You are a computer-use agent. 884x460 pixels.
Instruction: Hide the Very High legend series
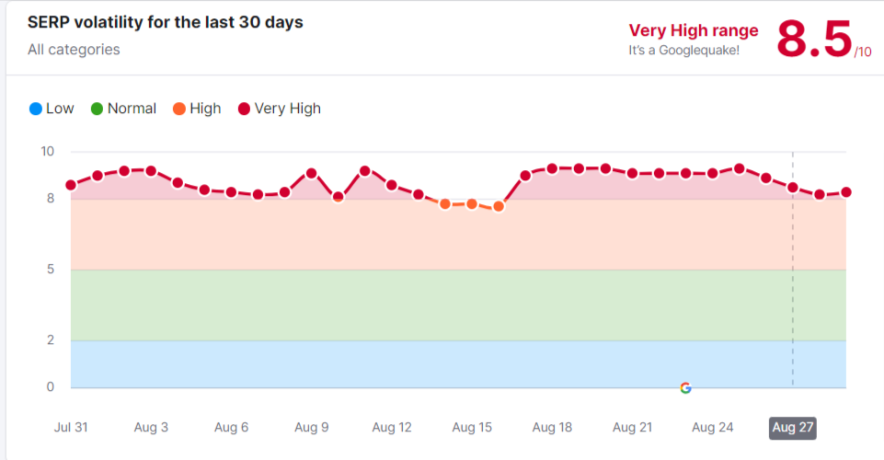tap(279, 109)
